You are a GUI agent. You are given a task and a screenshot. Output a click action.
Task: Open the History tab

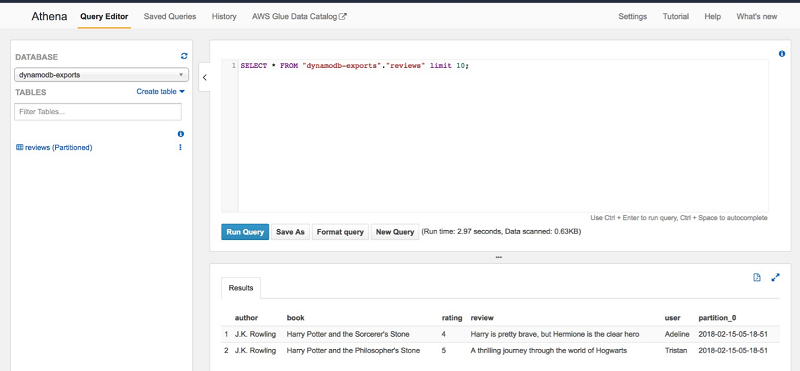pos(224,16)
